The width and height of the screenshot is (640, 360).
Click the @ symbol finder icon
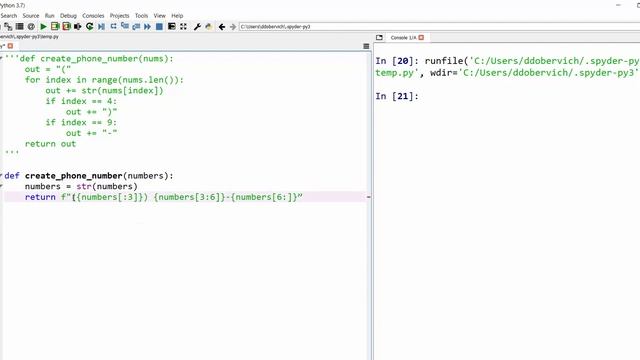(x=31, y=27)
